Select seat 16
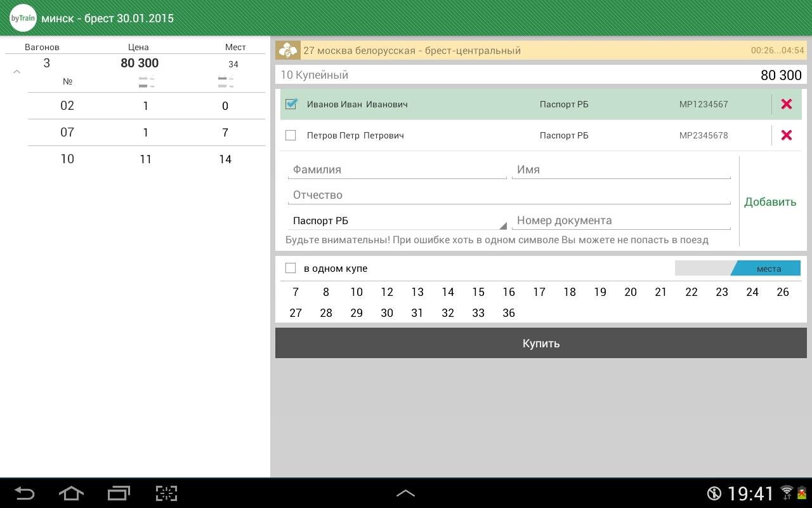812x508 pixels. (509, 292)
